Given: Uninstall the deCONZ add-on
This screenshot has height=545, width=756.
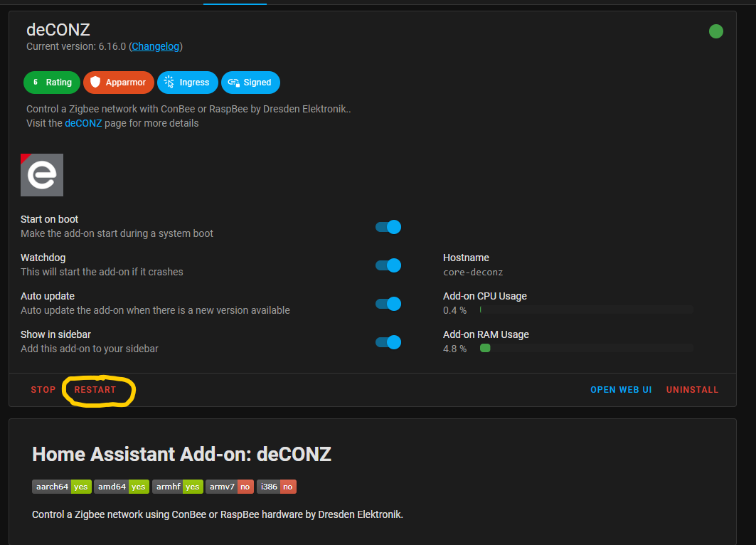Looking at the screenshot, I should (693, 390).
